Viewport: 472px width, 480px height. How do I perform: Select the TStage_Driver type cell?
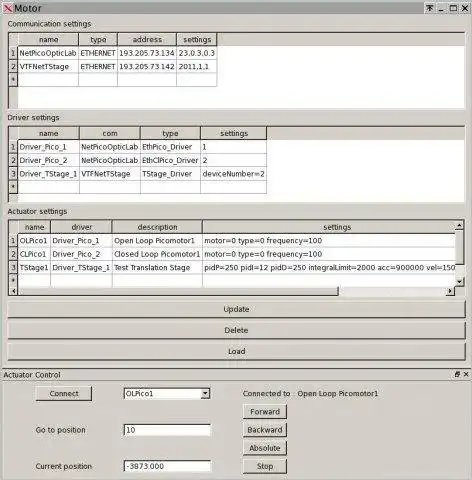[x=170, y=174]
